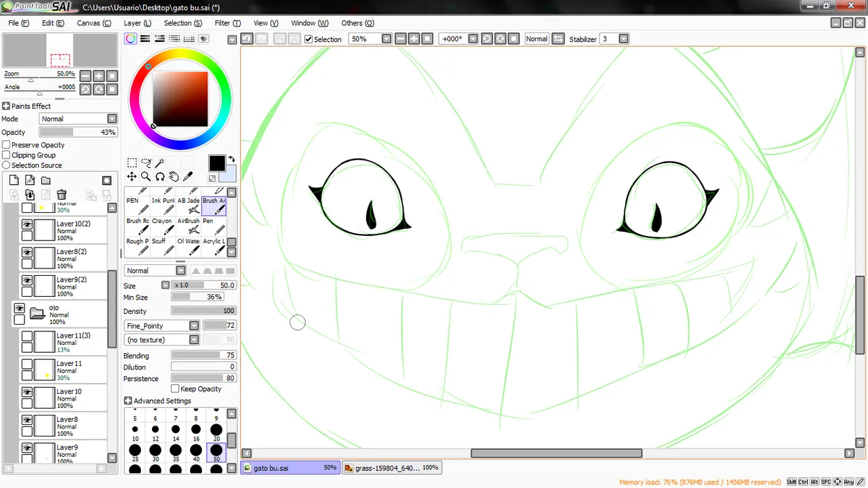This screenshot has height=488, width=868.
Task: Select the Color Picker eyedropper tool
Action: click(x=188, y=177)
